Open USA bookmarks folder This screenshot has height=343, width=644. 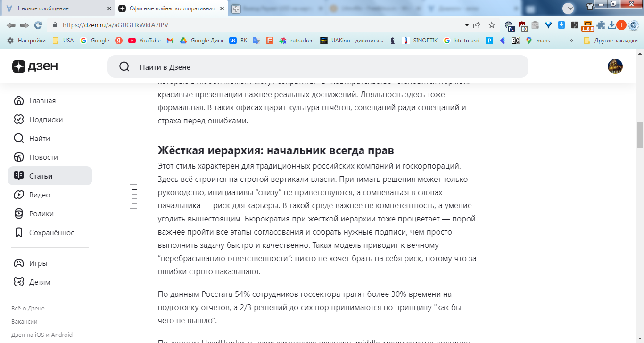[x=63, y=41]
